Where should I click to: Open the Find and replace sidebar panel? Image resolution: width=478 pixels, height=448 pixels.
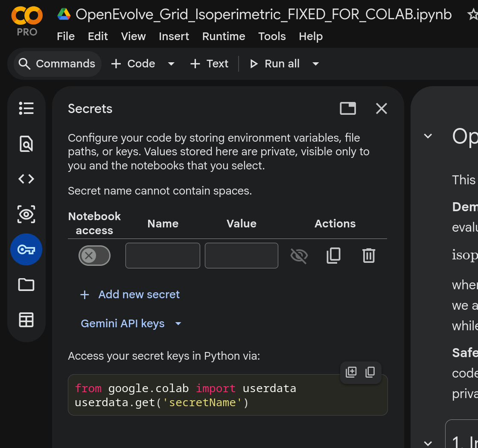[x=26, y=144]
